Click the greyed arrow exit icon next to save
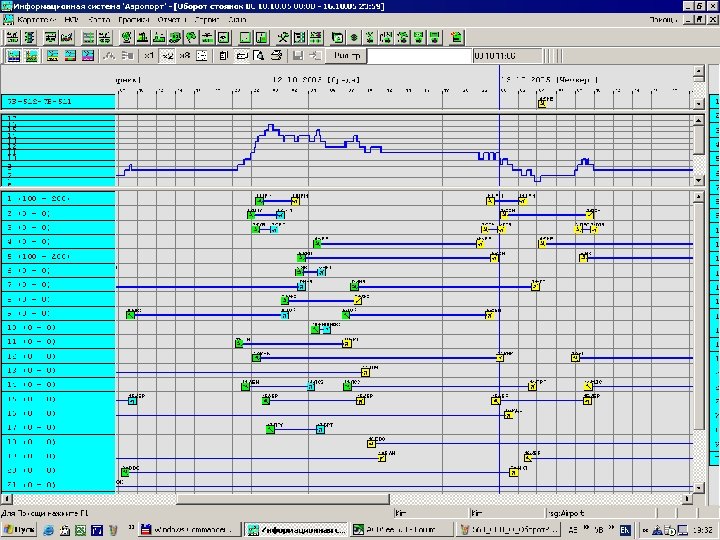The image size is (720, 540). pos(315,56)
